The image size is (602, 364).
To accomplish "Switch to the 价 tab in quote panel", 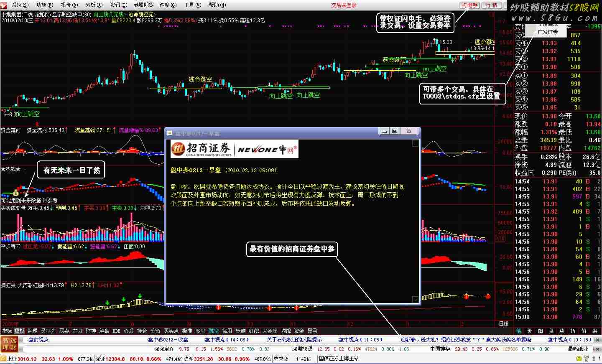I will click(x=530, y=331).
